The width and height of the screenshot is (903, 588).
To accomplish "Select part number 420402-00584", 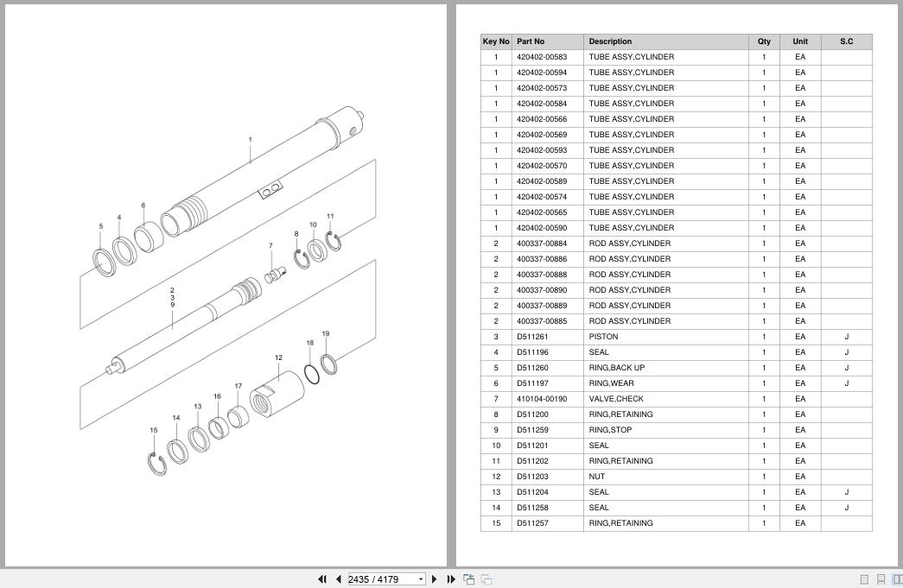I will click(541, 104).
